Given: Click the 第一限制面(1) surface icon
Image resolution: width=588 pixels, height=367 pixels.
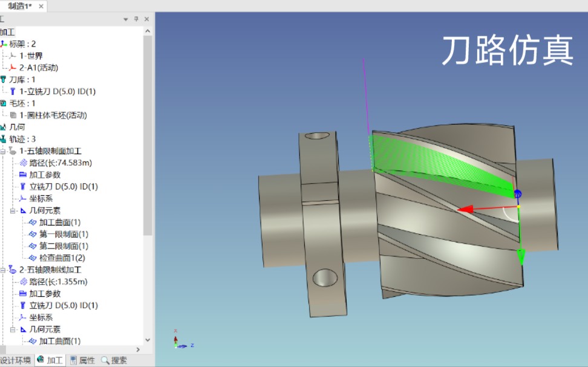Looking at the screenshot, I should point(33,235).
